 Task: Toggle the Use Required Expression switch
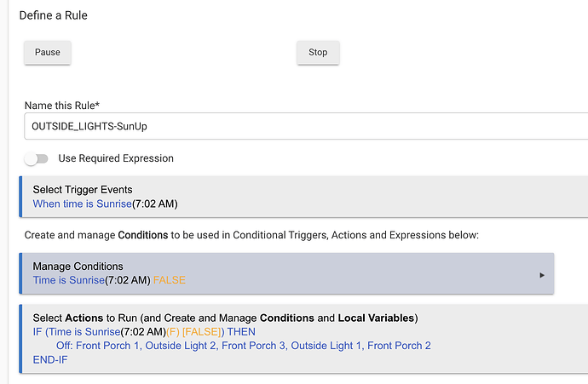coord(37,158)
